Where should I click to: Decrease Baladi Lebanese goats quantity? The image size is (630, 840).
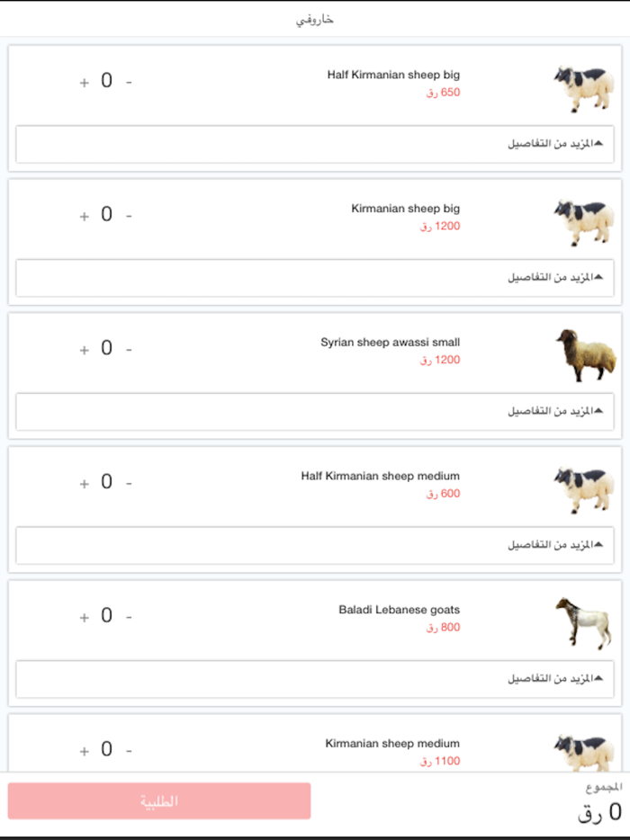click(129, 619)
